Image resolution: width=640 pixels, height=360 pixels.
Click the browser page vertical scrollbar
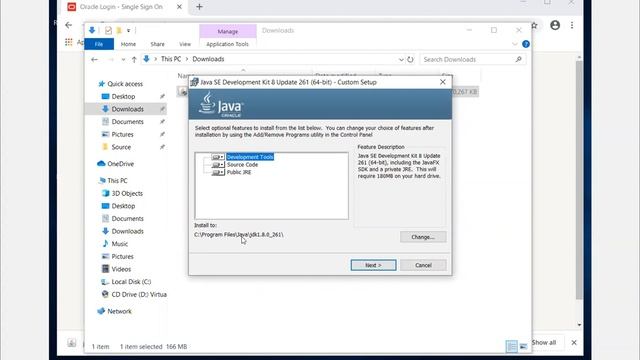pyautogui.click(x=579, y=180)
